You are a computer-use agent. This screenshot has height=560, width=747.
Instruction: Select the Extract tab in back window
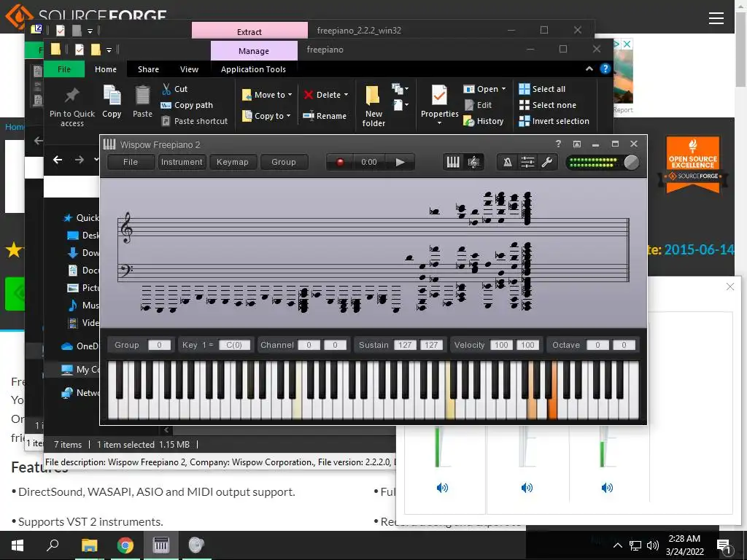(249, 31)
